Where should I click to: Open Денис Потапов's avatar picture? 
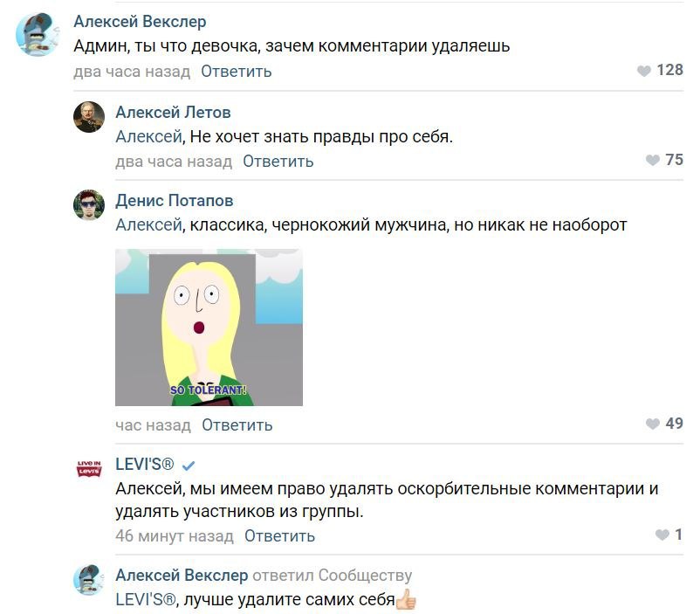pyautogui.click(x=89, y=205)
